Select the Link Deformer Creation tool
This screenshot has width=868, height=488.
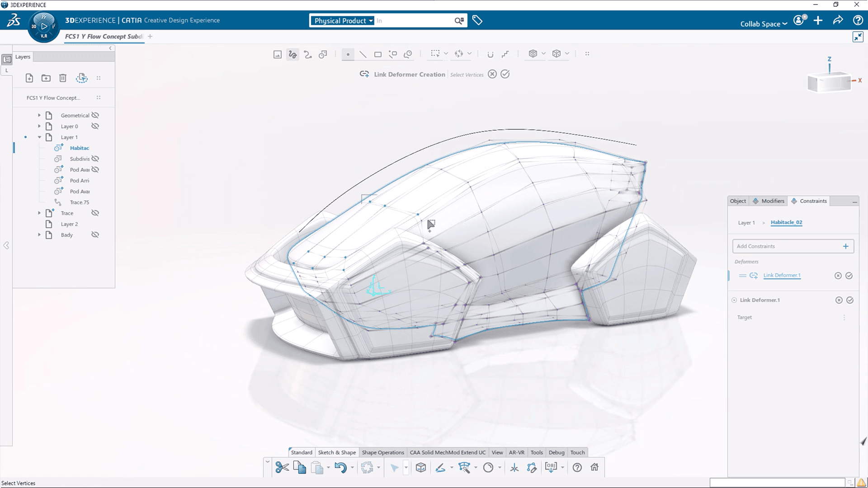click(365, 74)
